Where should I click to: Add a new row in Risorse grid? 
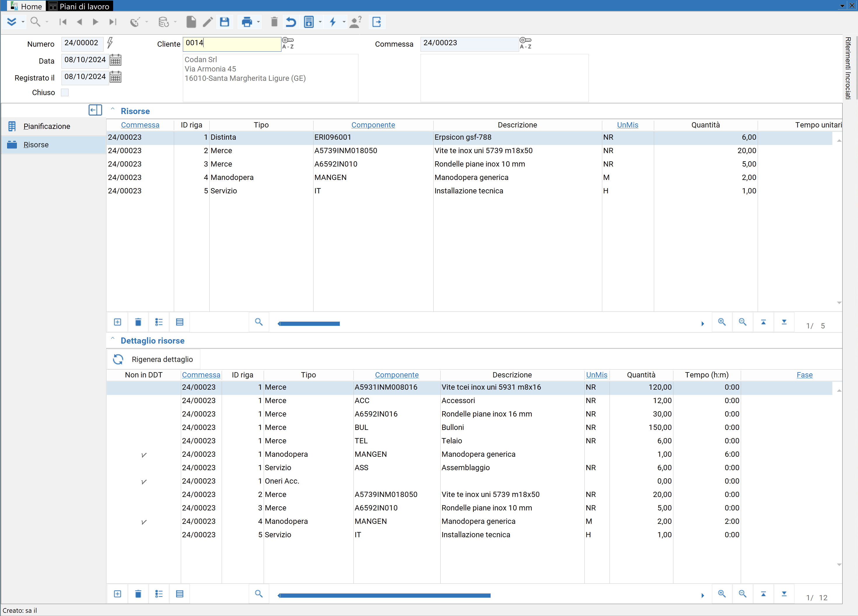(118, 322)
